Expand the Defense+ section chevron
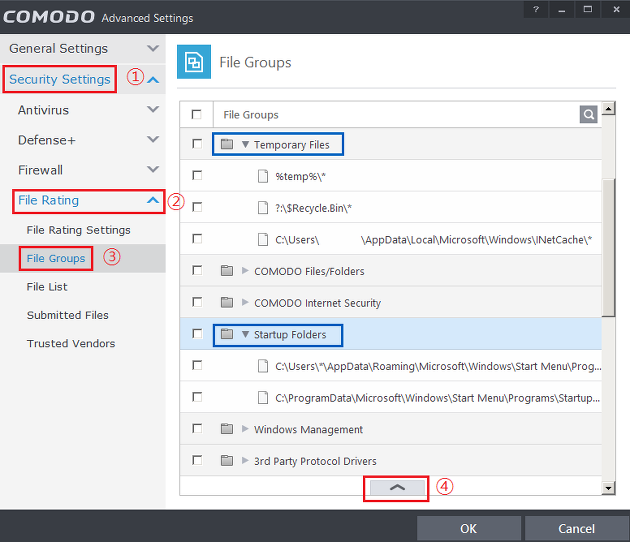 click(153, 139)
